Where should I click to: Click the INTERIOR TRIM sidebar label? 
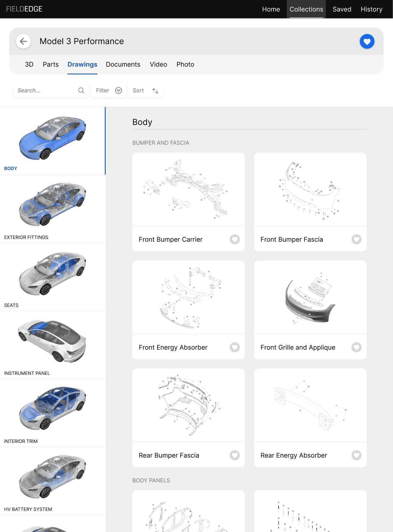coord(21,441)
